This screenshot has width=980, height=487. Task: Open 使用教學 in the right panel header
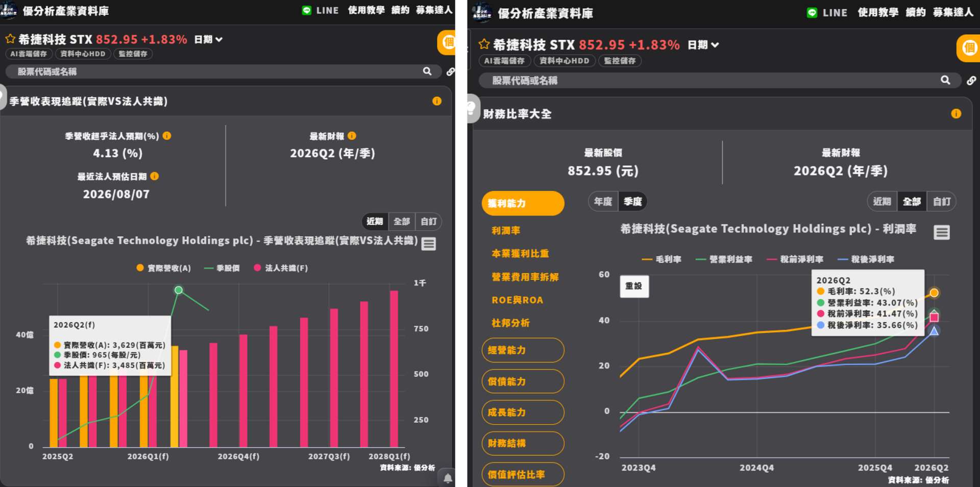[x=878, y=12]
